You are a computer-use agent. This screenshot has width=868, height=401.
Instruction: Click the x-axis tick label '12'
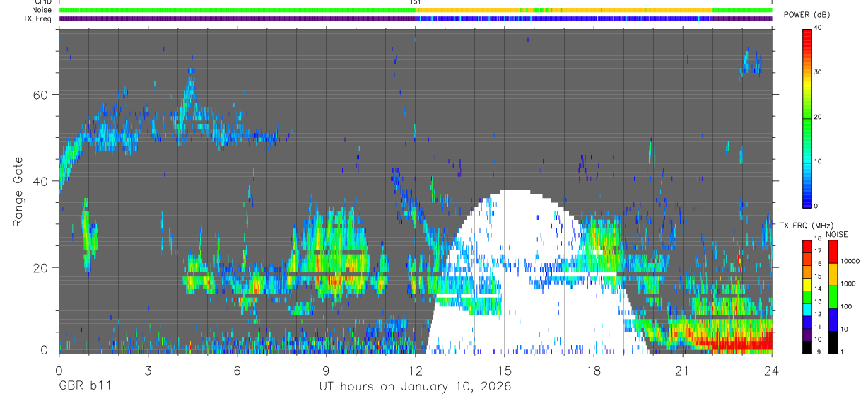pos(415,371)
